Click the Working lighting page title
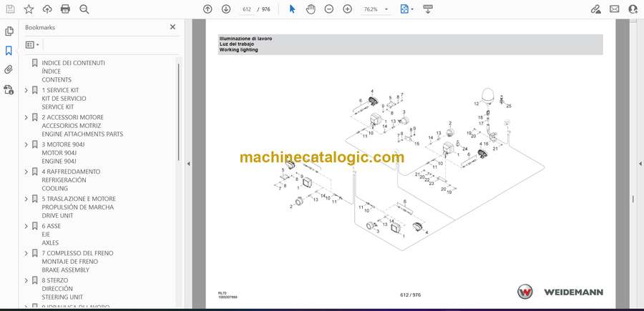Screen dimensions: 644x311 (x=238, y=49)
